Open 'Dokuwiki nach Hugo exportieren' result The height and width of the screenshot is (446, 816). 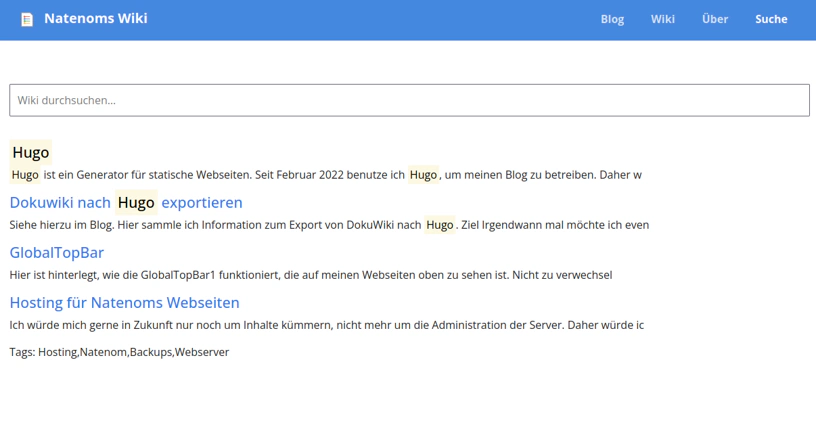[x=126, y=202]
